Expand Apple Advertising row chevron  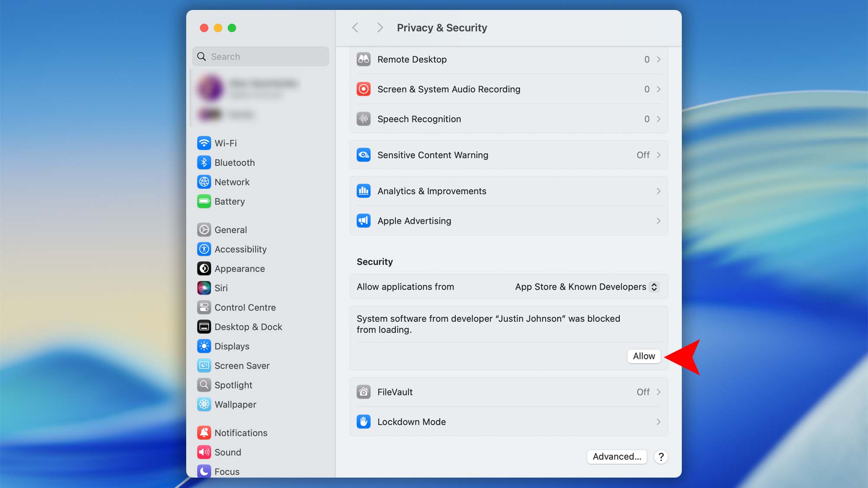658,221
